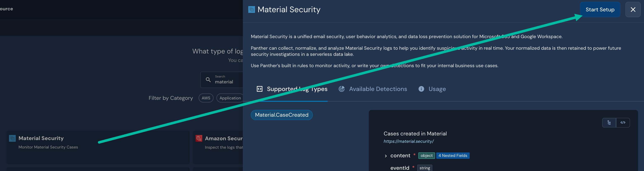The image size is (644, 171).
Task: Click the 'Filter by Category' label
Action: (x=171, y=98)
